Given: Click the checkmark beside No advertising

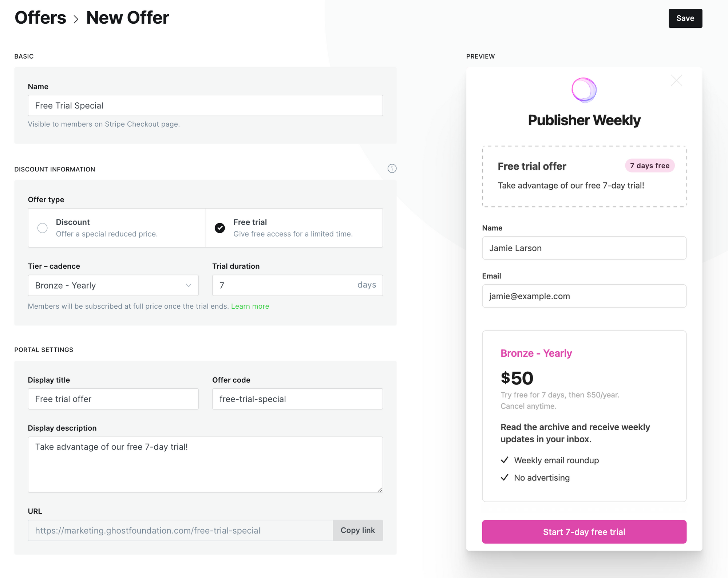Looking at the screenshot, I should (x=505, y=478).
